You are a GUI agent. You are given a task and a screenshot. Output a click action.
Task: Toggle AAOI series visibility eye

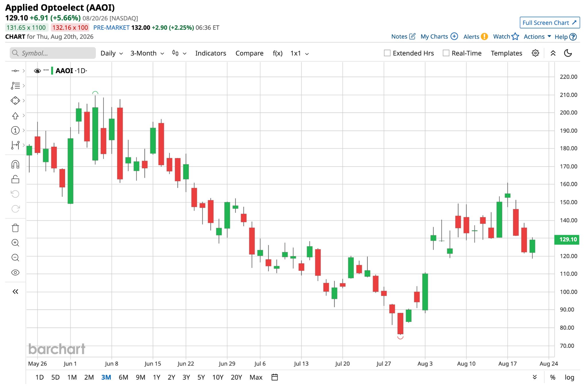click(37, 71)
